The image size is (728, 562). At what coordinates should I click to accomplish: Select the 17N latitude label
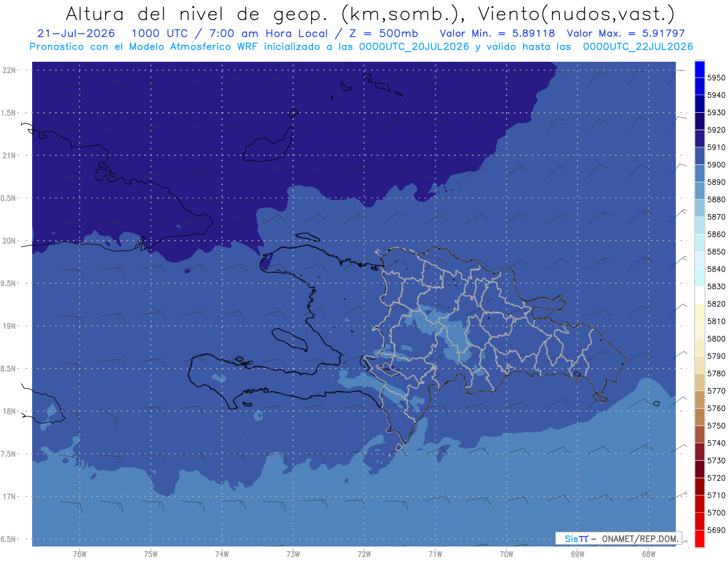10,497
